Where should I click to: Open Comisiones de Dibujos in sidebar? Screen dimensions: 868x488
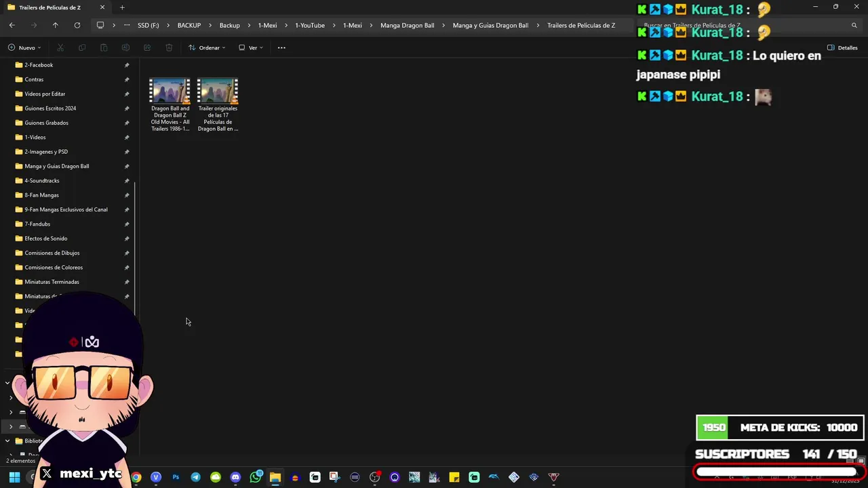click(x=52, y=253)
